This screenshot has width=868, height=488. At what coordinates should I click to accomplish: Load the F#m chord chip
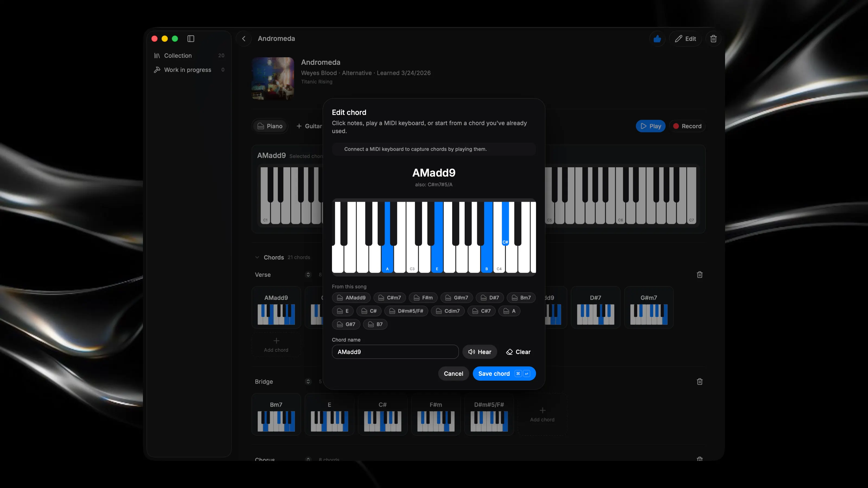(423, 298)
